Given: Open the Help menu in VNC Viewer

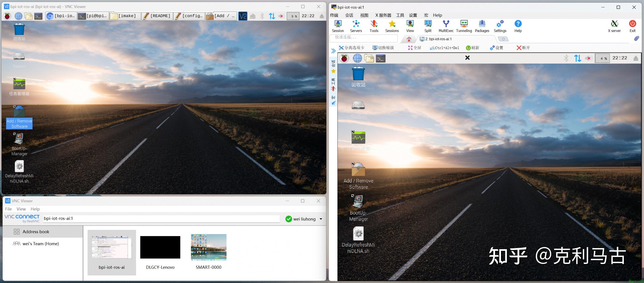Looking at the screenshot, I should coord(35,209).
